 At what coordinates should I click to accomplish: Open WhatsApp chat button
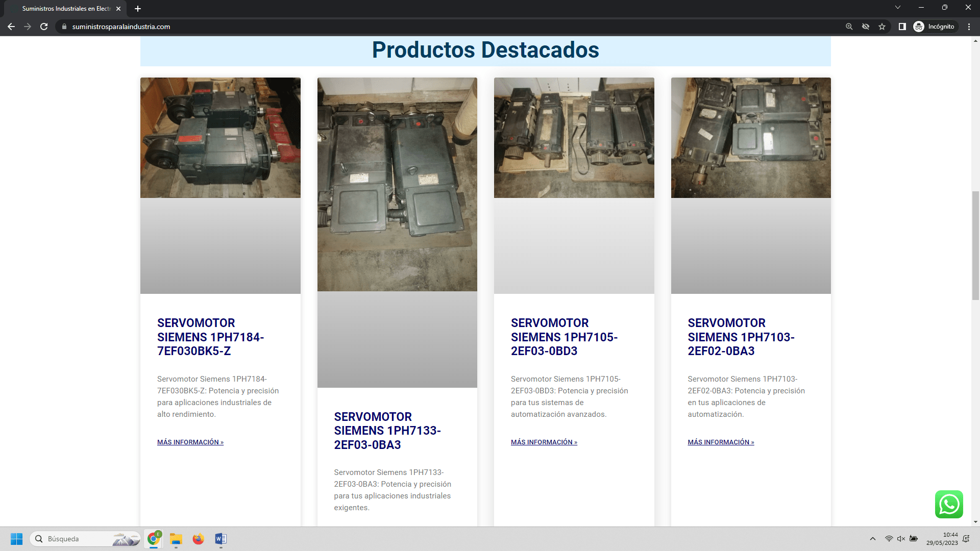(x=949, y=504)
